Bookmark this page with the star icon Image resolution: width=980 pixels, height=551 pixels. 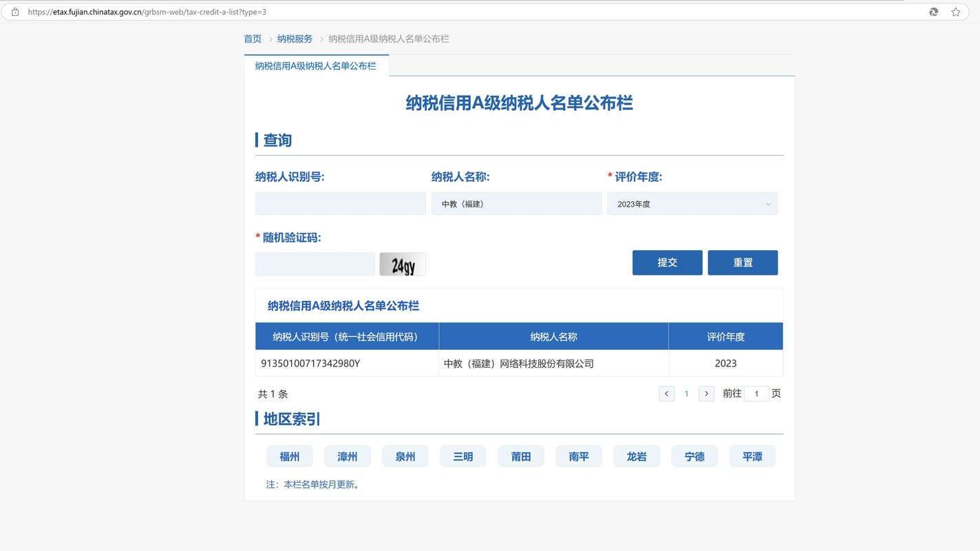coord(956,12)
